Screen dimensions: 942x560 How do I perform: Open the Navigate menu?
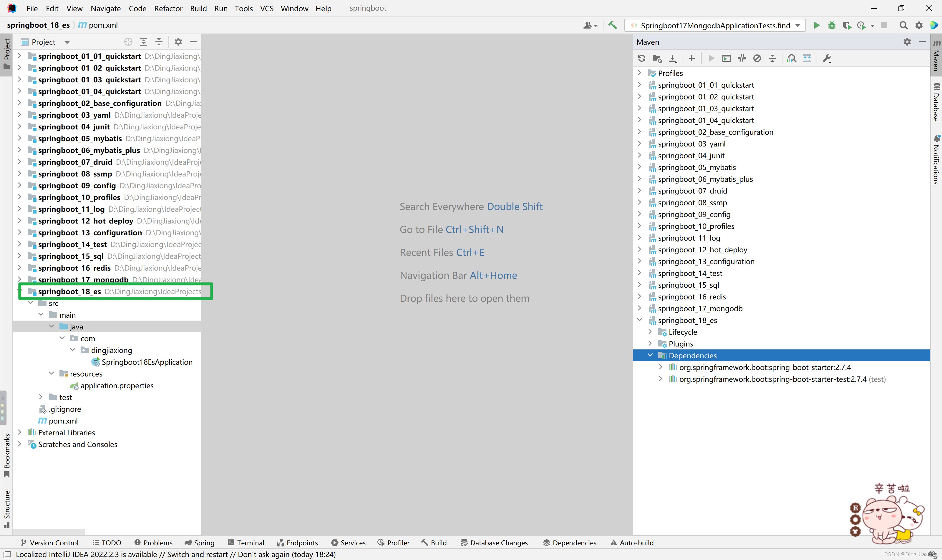[105, 8]
